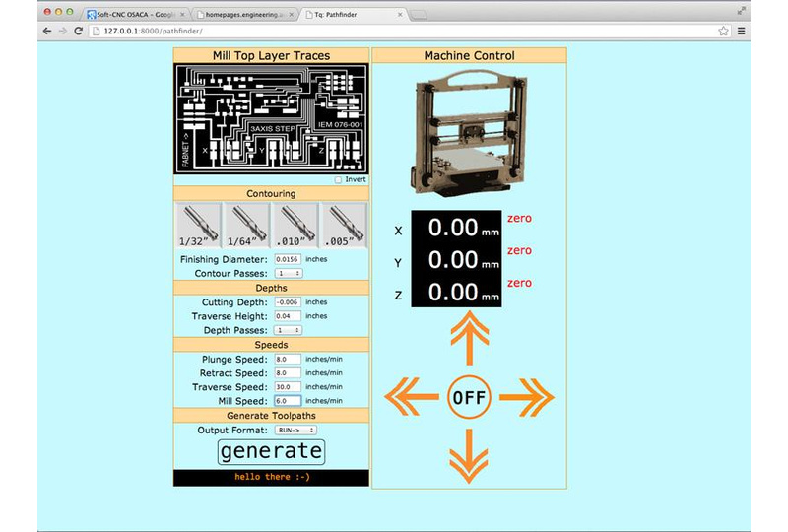The height and width of the screenshot is (532, 788).
Task: Open the Depth Passes dropdown
Action: 289,330
